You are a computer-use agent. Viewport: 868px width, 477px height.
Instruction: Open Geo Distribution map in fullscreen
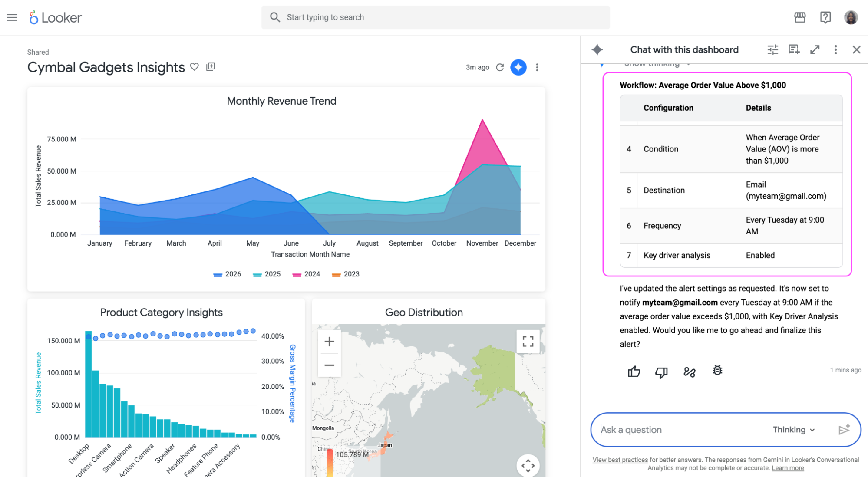click(528, 342)
